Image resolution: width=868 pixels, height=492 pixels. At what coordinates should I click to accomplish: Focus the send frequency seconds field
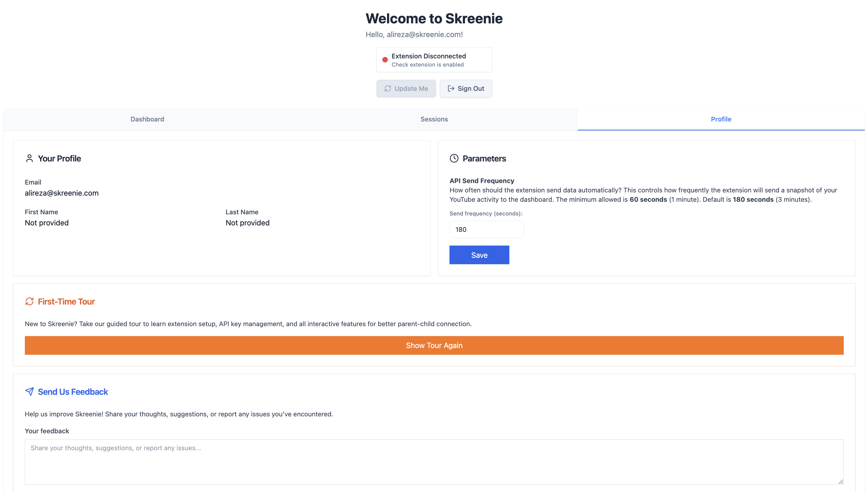pos(486,230)
